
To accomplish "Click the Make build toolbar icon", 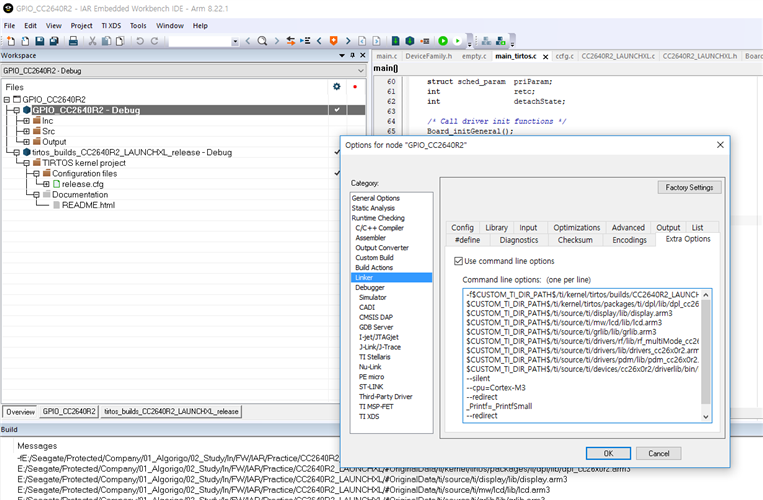I will [410, 41].
